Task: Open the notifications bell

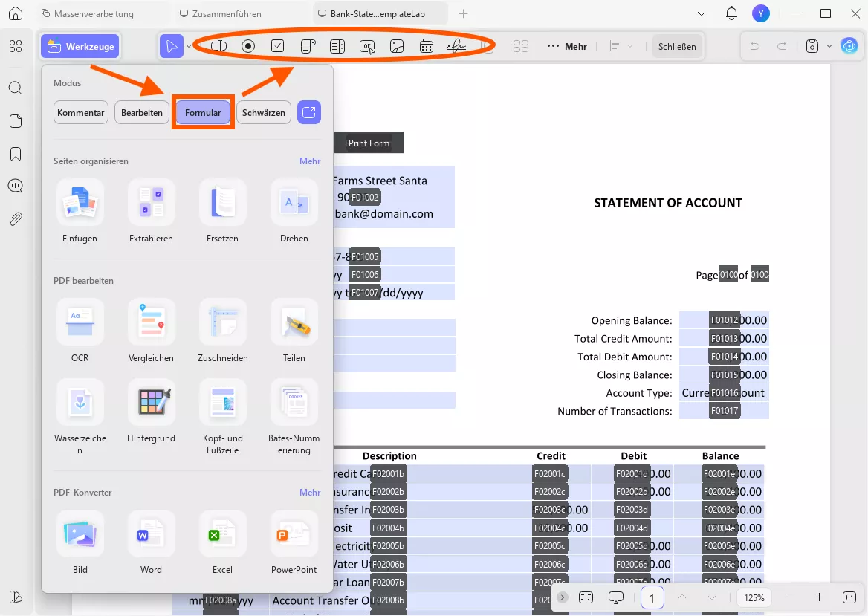Action: click(x=731, y=13)
